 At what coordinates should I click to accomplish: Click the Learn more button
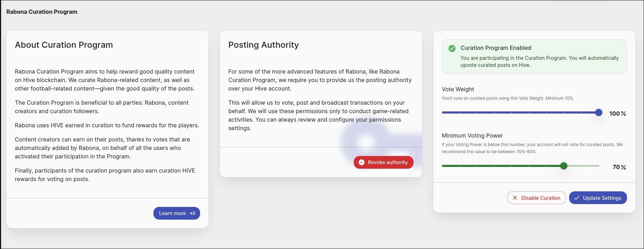click(x=177, y=213)
